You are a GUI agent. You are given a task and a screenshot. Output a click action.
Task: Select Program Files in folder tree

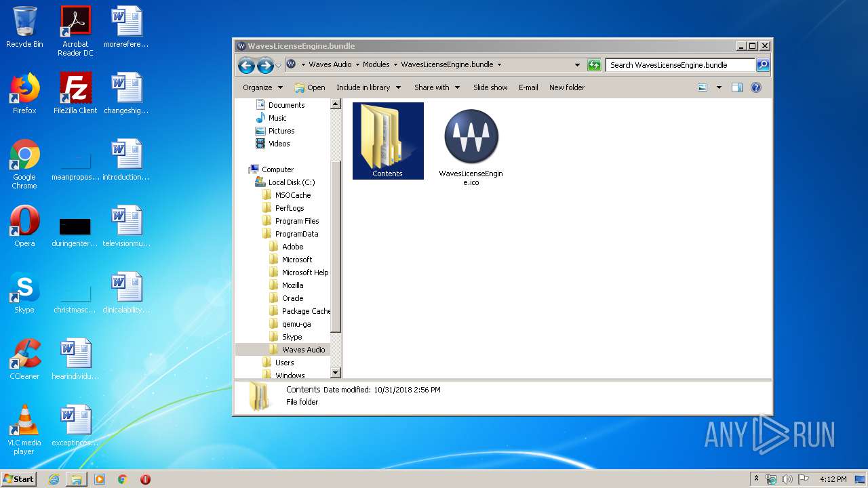[x=296, y=221]
